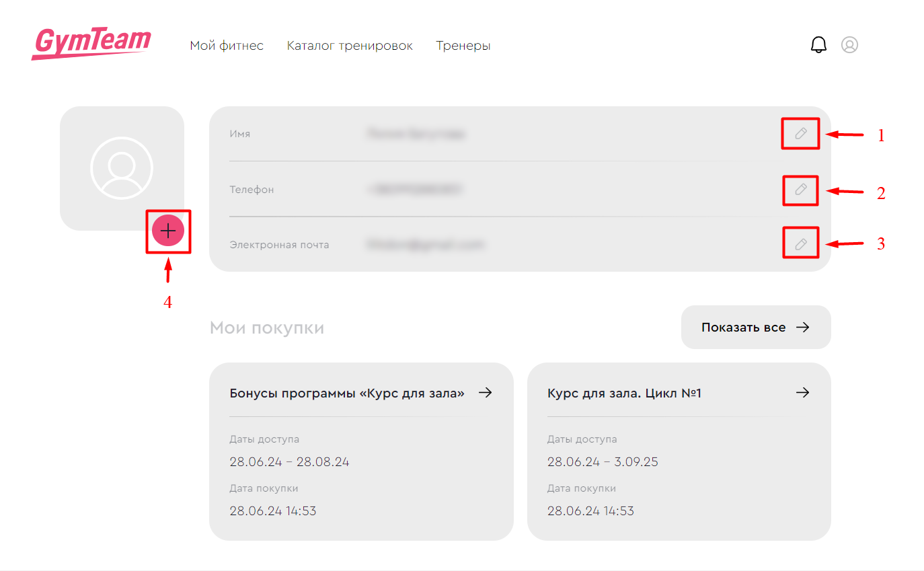Click arrow on Бонусы программы card
Viewport: 924px width, 571px height.
(x=485, y=393)
